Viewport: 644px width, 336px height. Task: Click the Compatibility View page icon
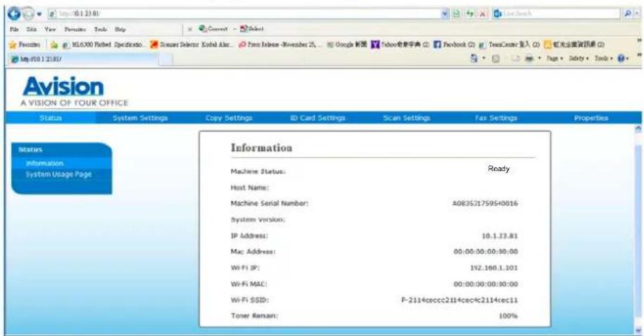click(456, 14)
